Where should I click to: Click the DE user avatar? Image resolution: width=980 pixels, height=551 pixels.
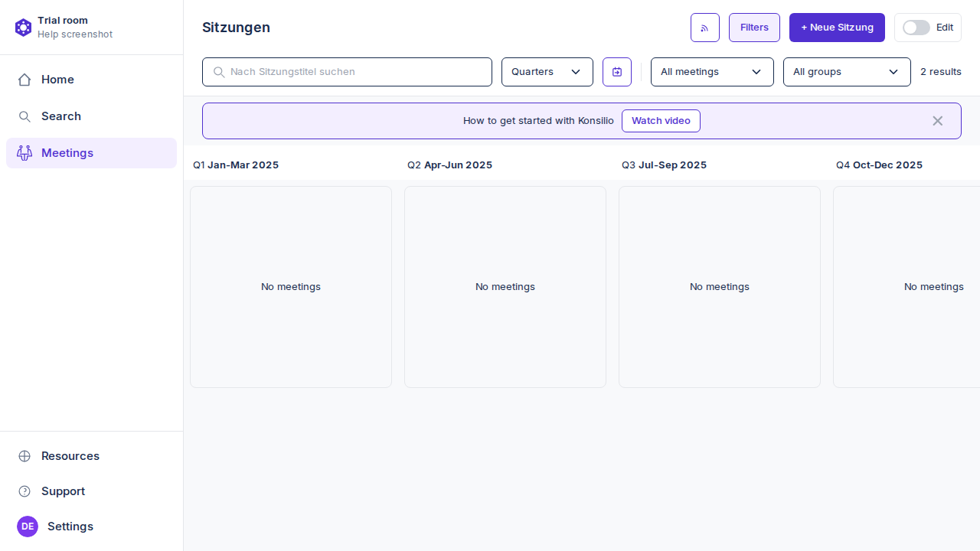[28, 527]
